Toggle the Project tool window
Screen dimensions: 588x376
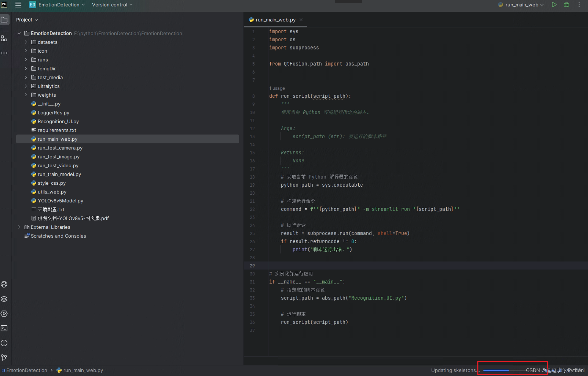pos(4,20)
